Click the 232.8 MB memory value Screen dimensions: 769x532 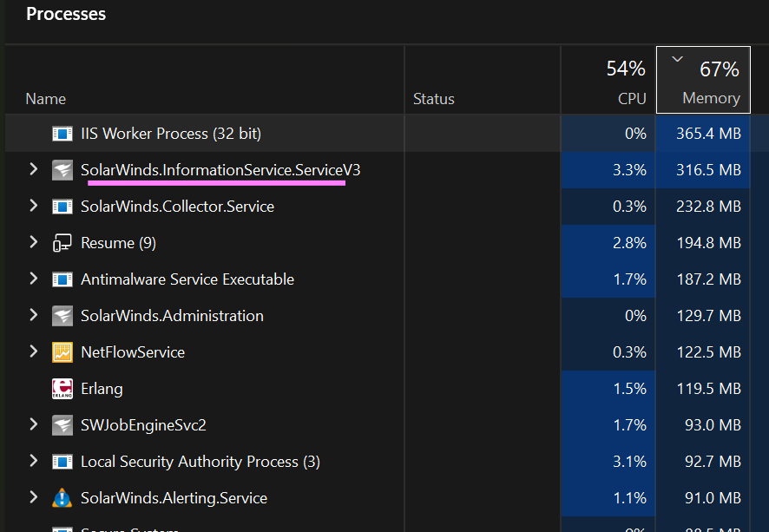click(708, 207)
